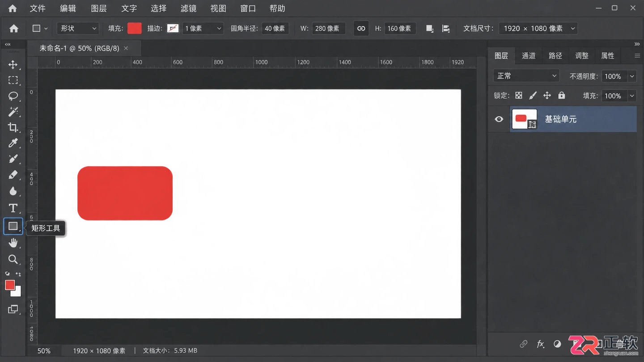Open the screen mode icon in toolbar
The height and width of the screenshot is (362, 644).
[x=13, y=309]
